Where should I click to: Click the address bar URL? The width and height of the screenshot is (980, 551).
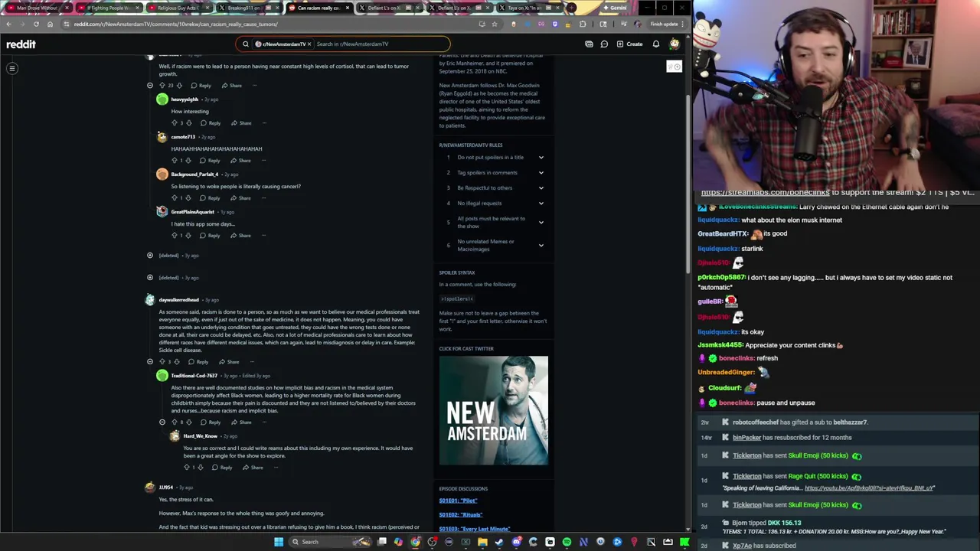176,24
